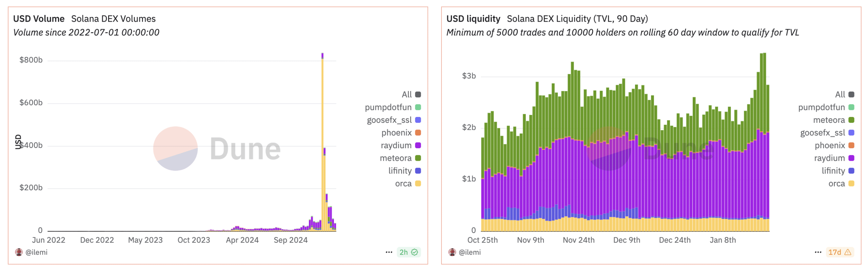Toggle meteora series in liquidity chart legend
This screenshot has height=273, width=868.
pos(829,120)
